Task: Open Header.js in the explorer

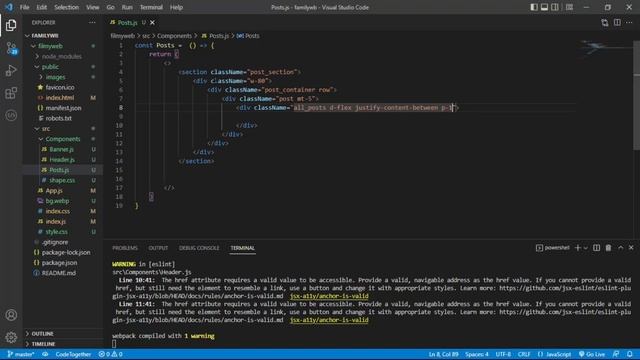Action: pyautogui.click(x=63, y=160)
